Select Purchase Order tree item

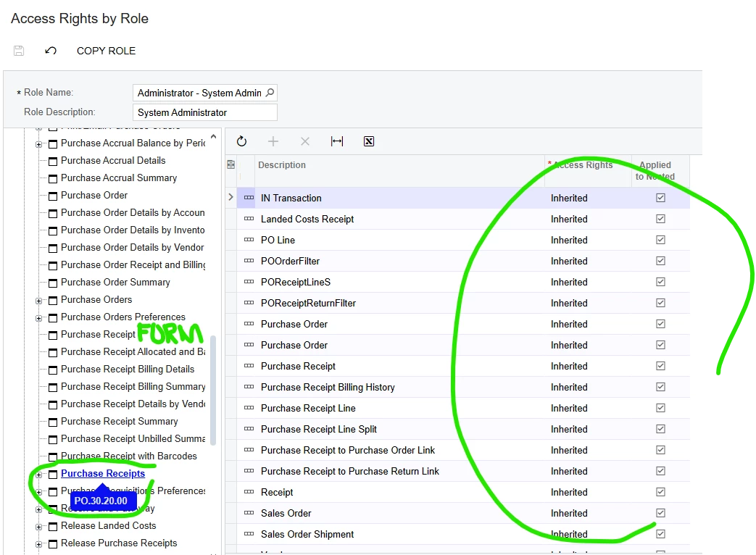[94, 195]
